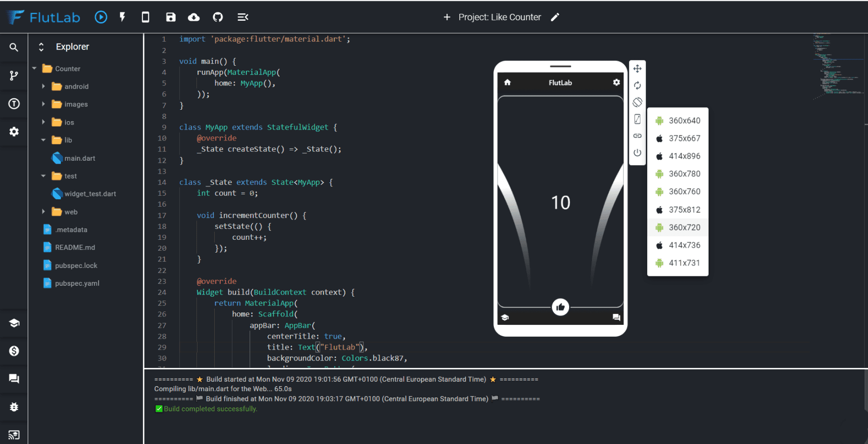
Task: Toggle the phone preview device icon in toolbar
Action: coord(145,17)
